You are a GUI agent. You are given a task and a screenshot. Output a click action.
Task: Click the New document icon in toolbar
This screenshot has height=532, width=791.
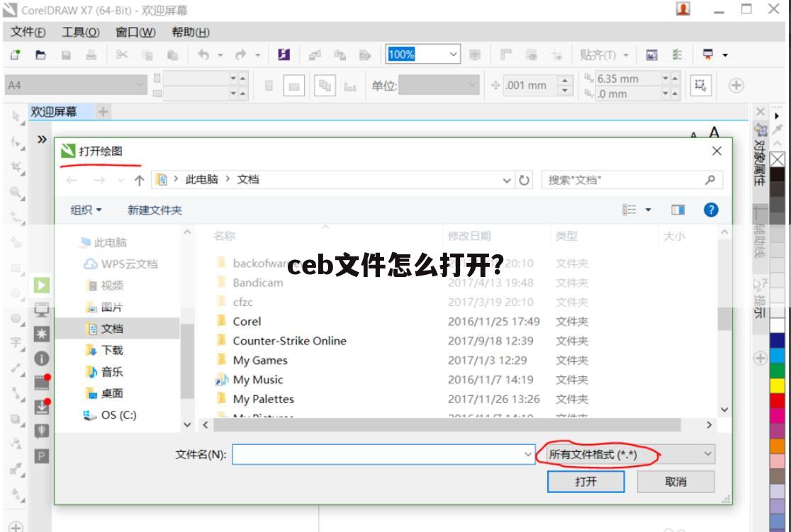point(15,55)
